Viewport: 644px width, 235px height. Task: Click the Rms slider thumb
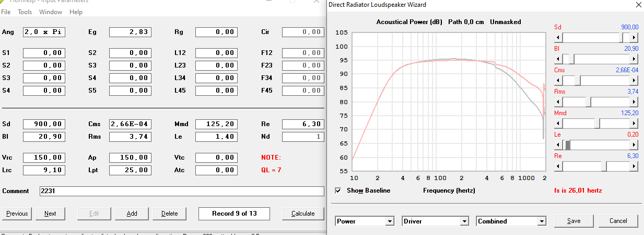[x=589, y=102]
